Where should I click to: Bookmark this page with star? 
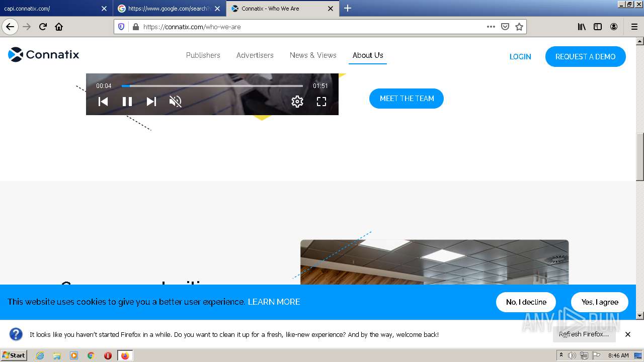pyautogui.click(x=519, y=27)
